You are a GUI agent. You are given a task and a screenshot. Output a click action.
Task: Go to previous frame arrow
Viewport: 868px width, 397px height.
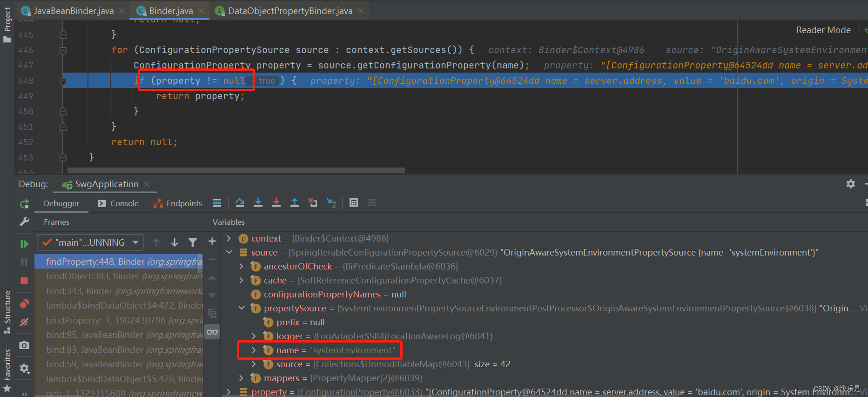pos(156,242)
